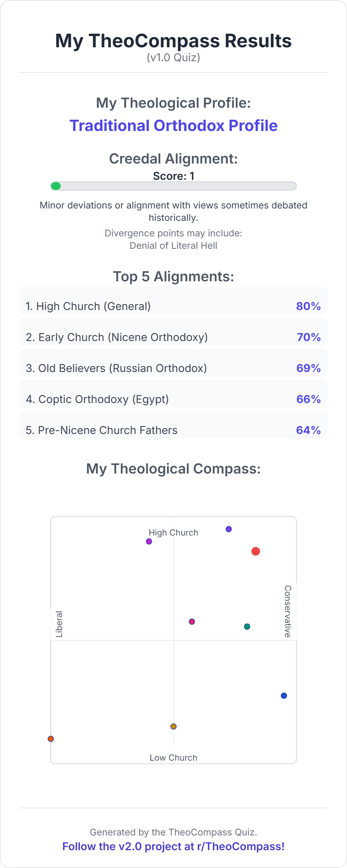Click the Denial of Literal Hell text
Screen dimensions: 347x868
[173, 246]
